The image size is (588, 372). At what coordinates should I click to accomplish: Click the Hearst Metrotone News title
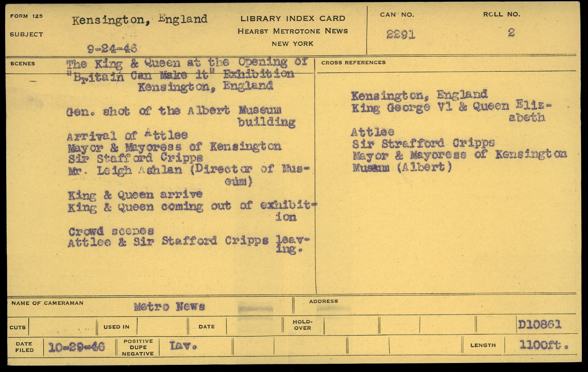[x=293, y=31]
